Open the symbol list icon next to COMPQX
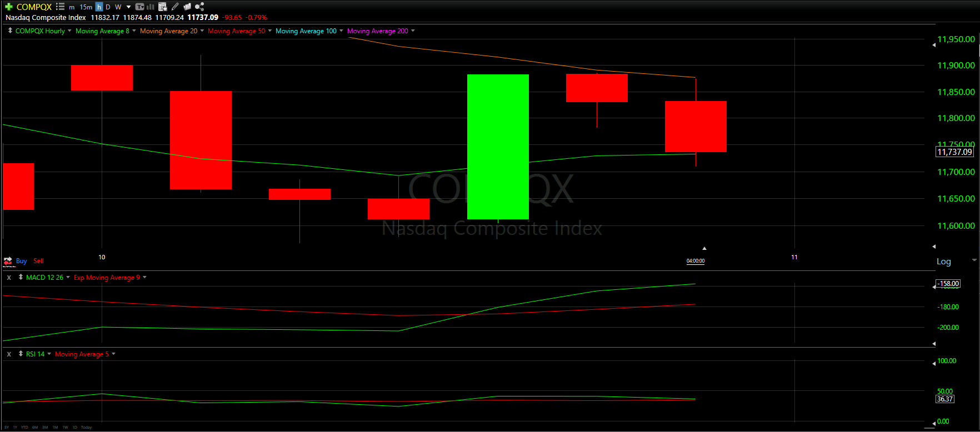Screen dimensions: 980x432 (x=60, y=7)
